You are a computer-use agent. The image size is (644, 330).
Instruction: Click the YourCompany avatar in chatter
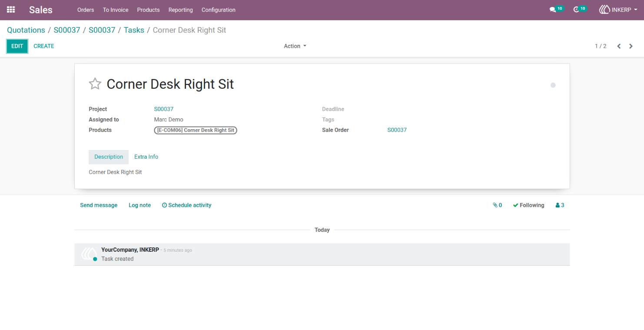(89, 254)
